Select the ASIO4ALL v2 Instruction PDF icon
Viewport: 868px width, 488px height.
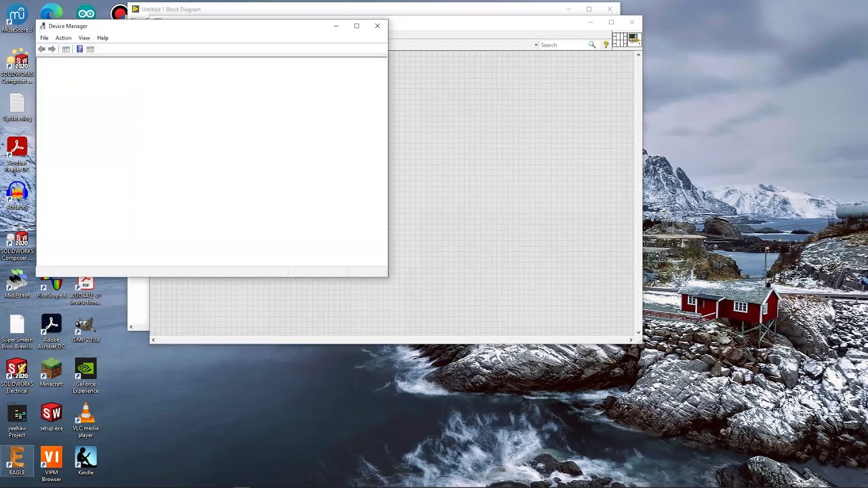[85, 291]
